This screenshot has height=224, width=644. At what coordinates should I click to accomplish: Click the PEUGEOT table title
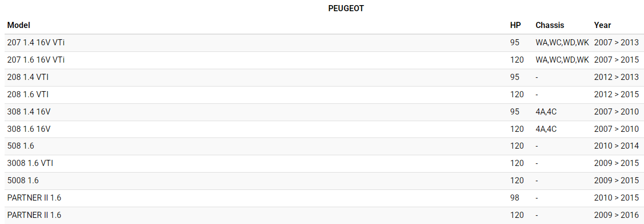pyautogui.click(x=346, y=9)
